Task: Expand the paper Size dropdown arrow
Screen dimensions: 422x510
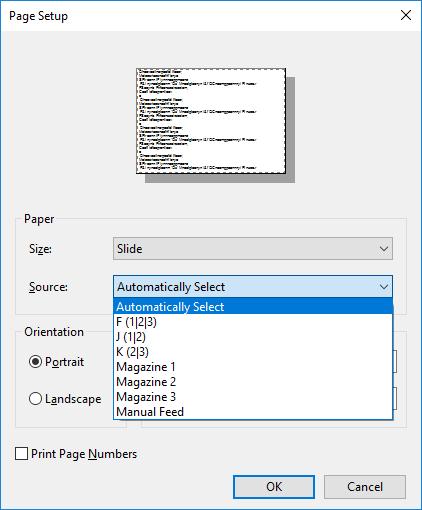Action: click(x=384, y=249)
